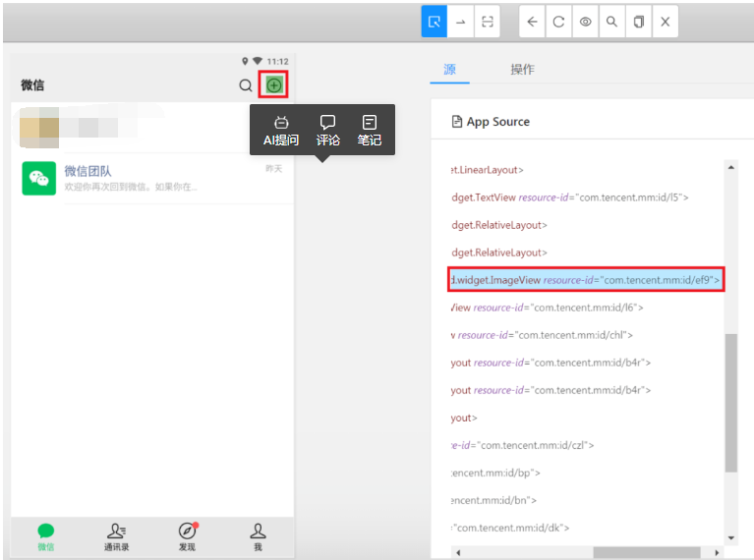
Task: Select first node with id b4r
Action: 551,363
